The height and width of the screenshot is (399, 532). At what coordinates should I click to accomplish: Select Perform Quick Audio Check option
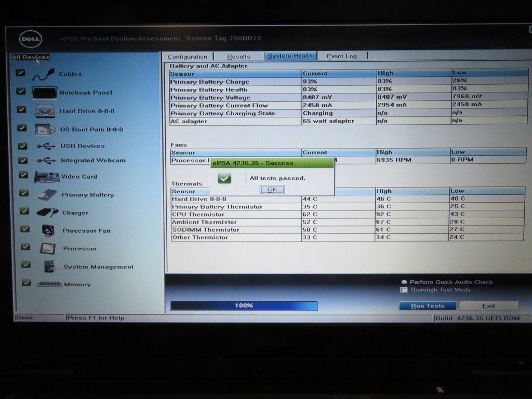point(404,282)
